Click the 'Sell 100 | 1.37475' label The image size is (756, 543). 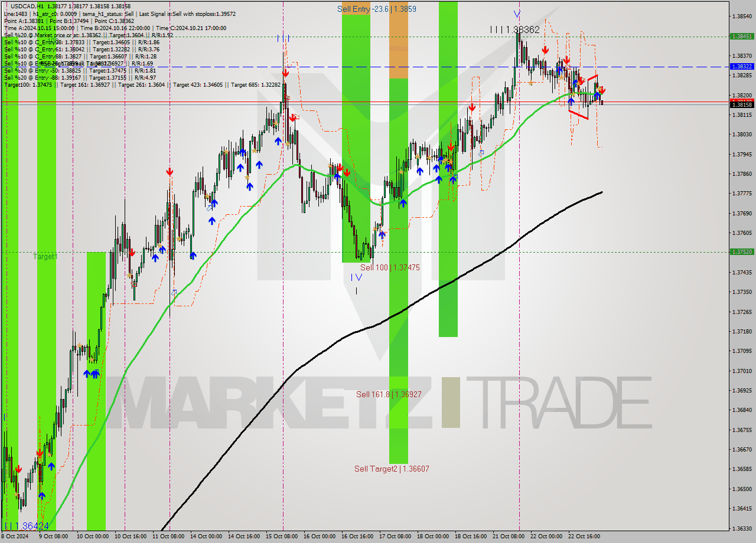coord(390,267)
